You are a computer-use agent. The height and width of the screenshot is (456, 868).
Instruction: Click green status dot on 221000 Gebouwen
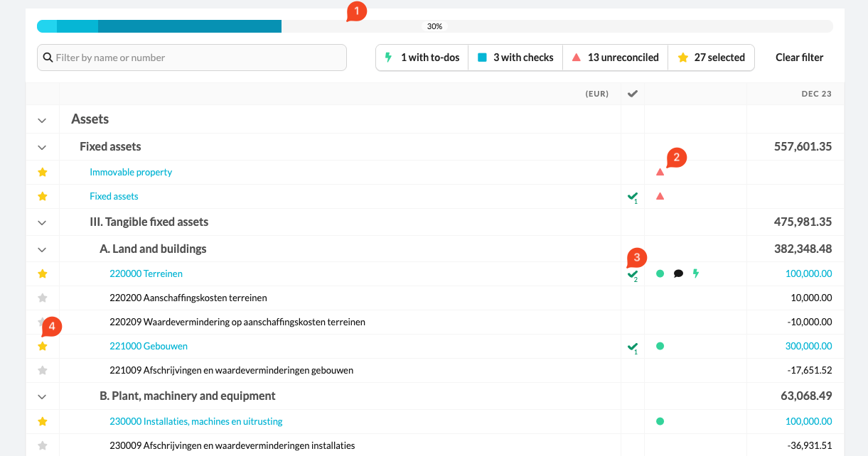[660, 346]
